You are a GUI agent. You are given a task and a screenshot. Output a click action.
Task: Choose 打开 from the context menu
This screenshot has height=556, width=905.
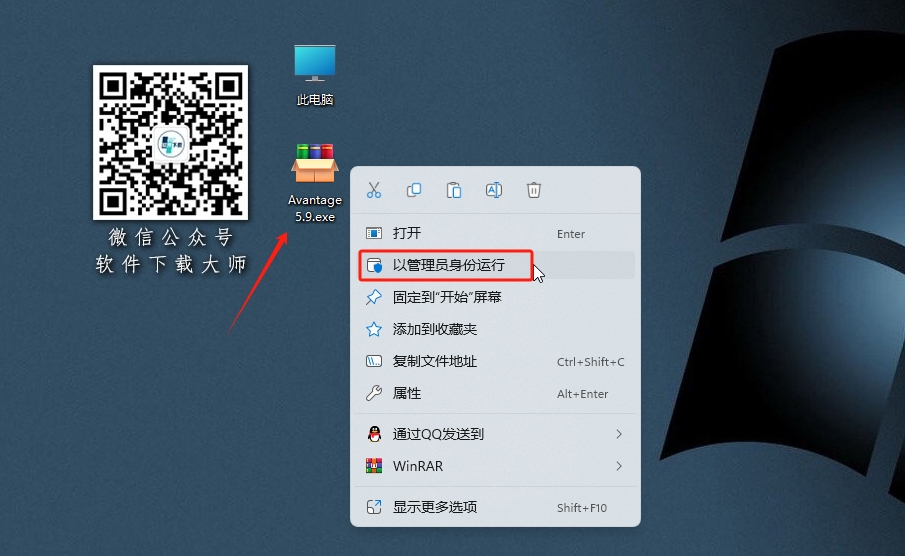point(495,233)
